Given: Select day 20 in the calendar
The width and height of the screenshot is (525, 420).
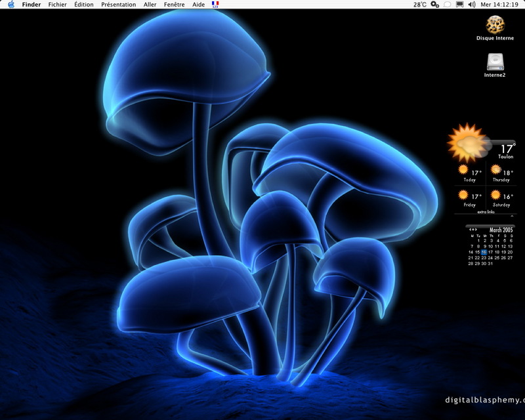Looking at the screenshot, I should (510, 252).
